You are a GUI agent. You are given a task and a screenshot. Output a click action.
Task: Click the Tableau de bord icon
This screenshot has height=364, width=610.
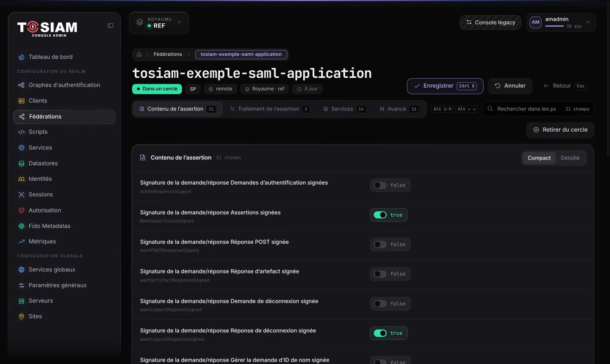point(22,57)
